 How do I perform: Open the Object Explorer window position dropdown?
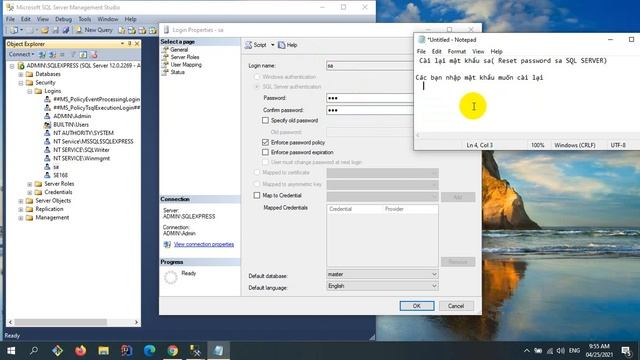click(x=122, y=44)
